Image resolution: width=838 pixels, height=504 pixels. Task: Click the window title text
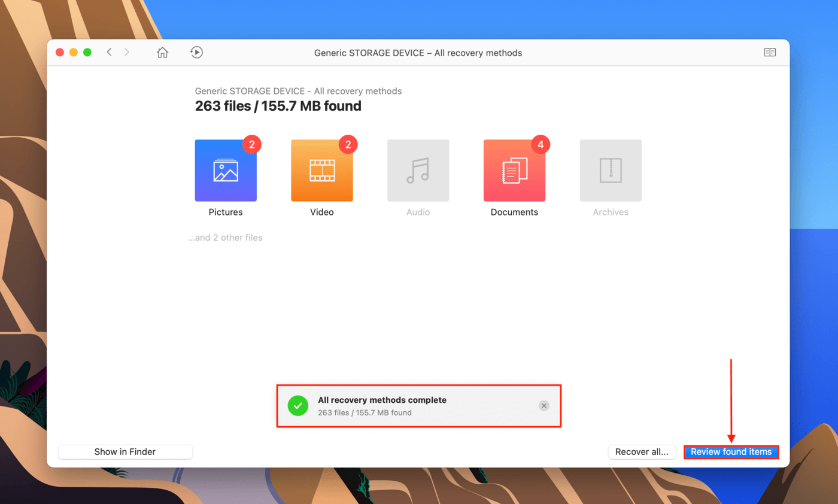tap(418, 53)
